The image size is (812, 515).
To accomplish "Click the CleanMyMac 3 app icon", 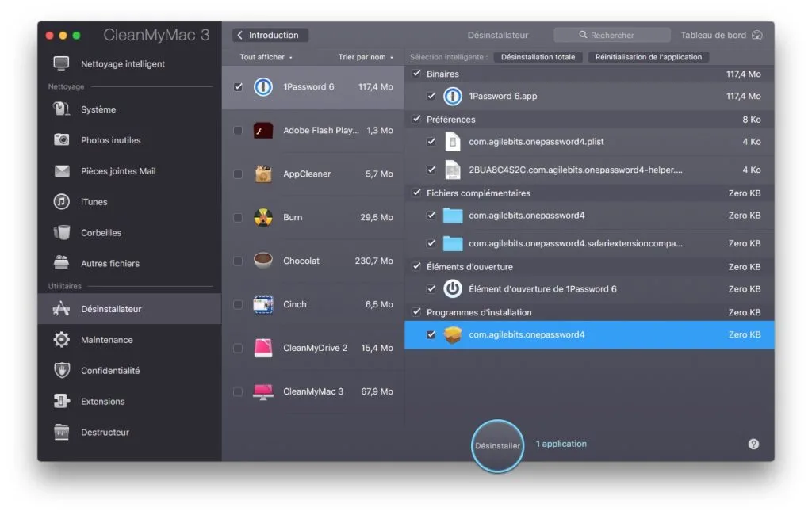I will click(263, 392).
